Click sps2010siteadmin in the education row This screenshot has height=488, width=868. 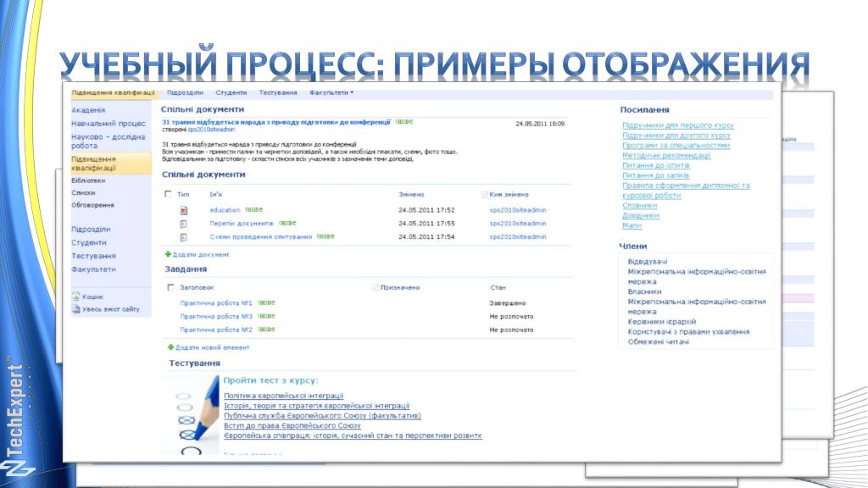(518, 210)
